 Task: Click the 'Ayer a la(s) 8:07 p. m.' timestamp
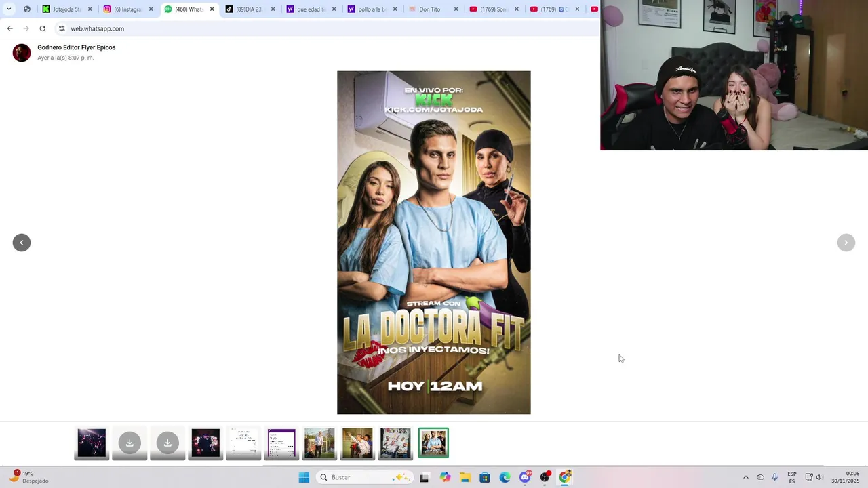pos(66,58)
